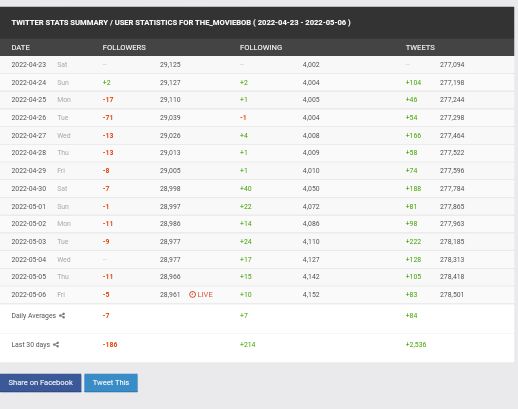Click the TWEETS column header

coord(420,48)
